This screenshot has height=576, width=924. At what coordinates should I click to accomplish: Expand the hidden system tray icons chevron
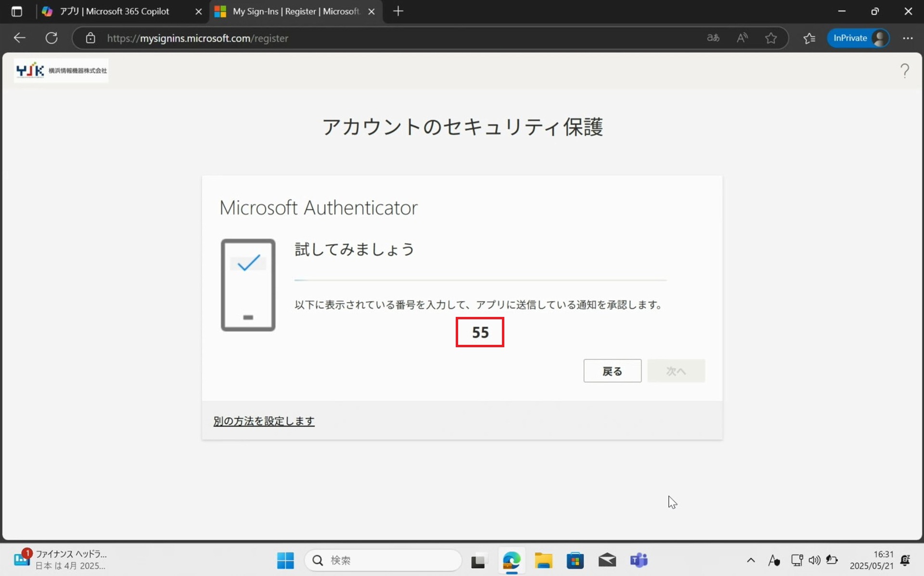point(751,560)
